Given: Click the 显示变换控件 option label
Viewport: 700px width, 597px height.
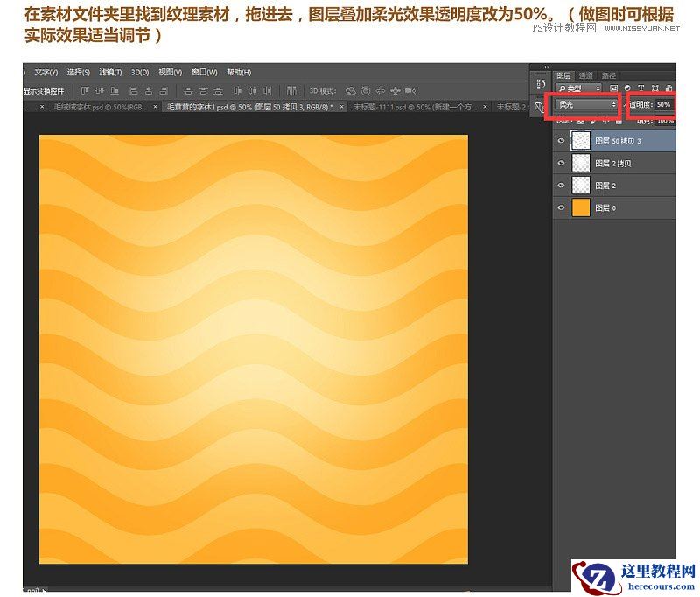Looking at the screenshot, I should point(43,91).
